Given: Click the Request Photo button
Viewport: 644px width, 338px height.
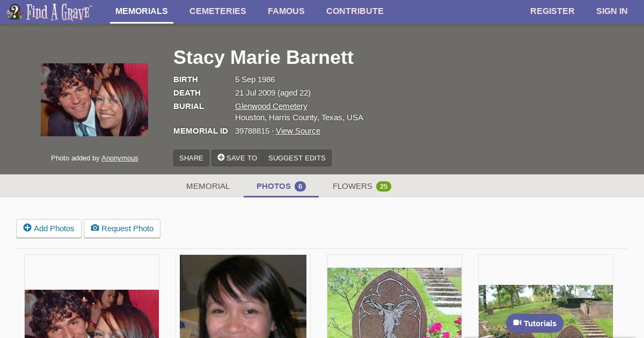Looking at the screenshot, I should 122,228.
